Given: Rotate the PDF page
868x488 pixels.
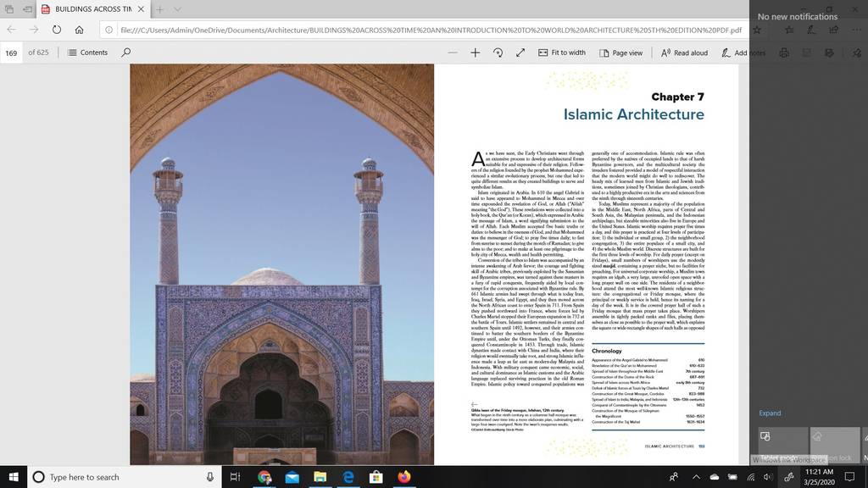Looking at the screenshot, I should [498, 53].
